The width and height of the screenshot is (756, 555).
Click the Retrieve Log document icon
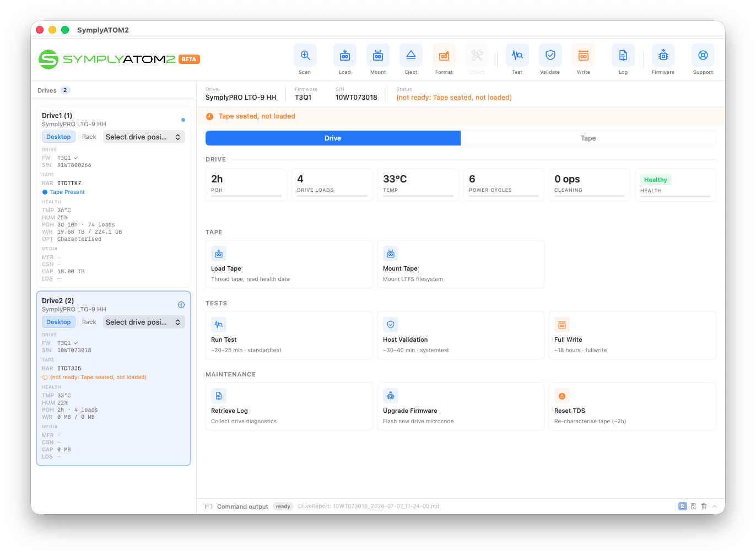click(x=219, y=396)
